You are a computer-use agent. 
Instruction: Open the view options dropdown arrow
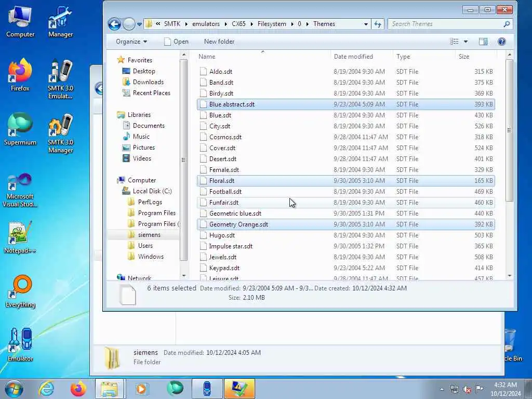(466, 42)
